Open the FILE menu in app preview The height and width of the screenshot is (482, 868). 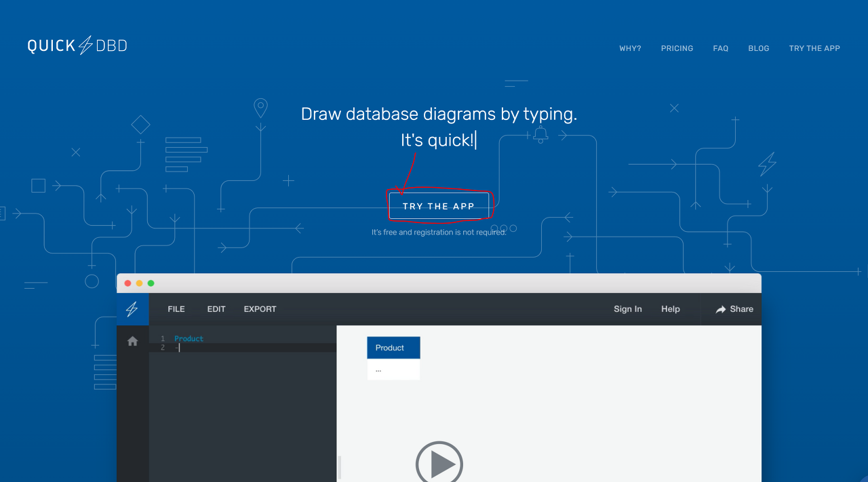(176, 309)
